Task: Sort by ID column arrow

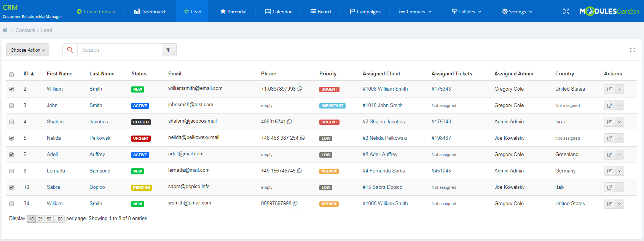Action: point(32,74)
